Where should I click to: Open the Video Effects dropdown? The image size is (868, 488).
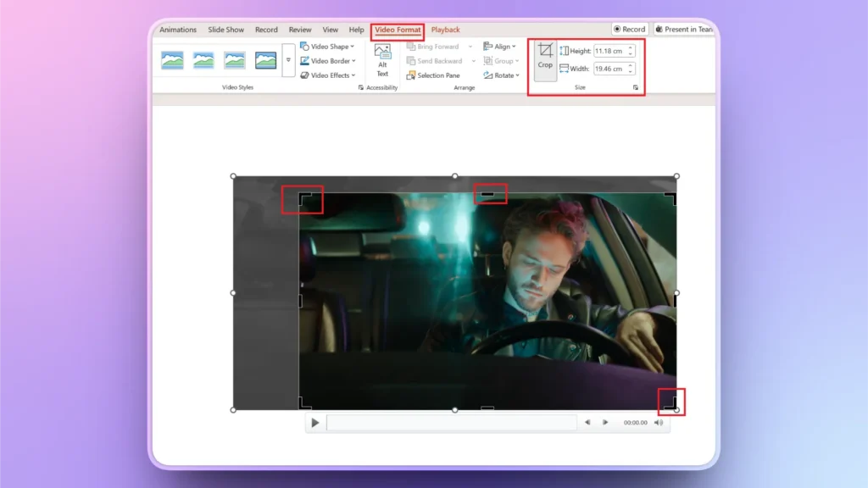pos(328,75)
